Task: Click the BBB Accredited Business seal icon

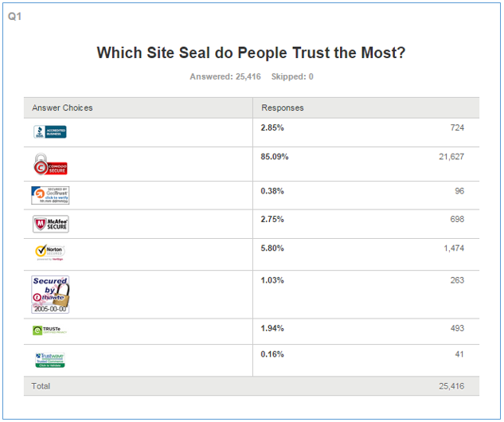Action: [x=50, y=131]
